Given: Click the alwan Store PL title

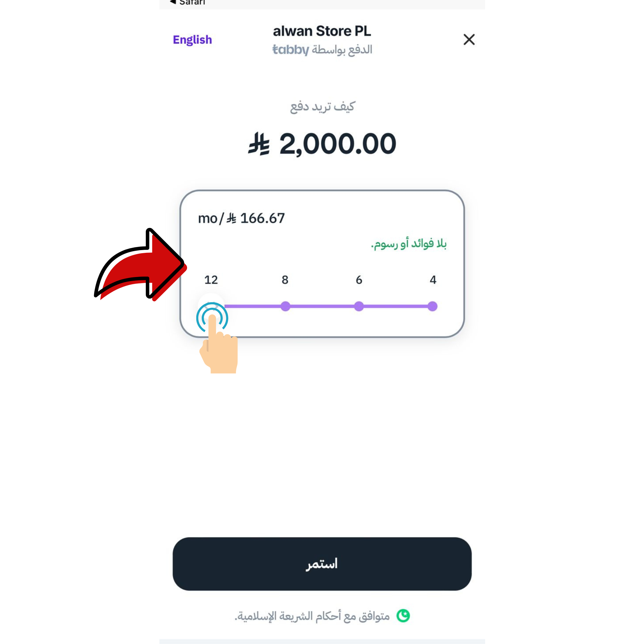Looking at the screenshot, I should coord(322,31).
